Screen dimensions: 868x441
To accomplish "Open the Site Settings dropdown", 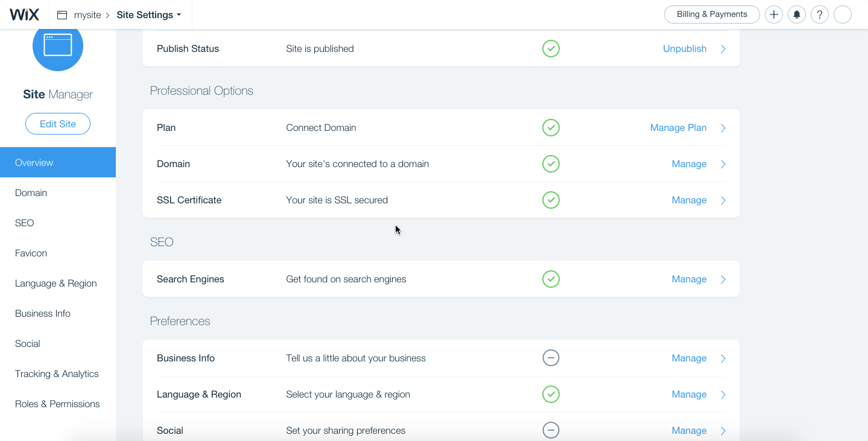I will [149, 14].
